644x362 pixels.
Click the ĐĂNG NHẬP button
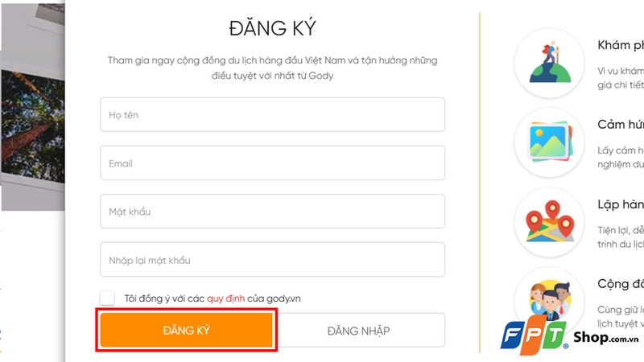359,331
